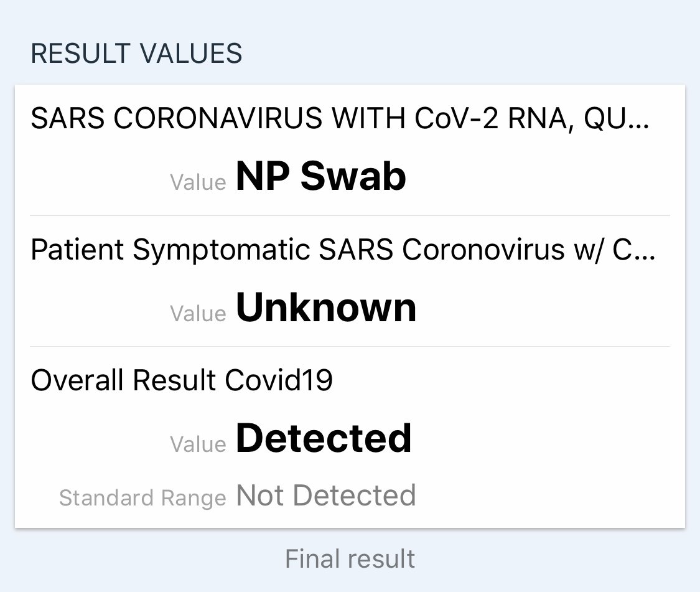Select the Not Detected standard range value
700x592 pixels.
click(326, 496)
